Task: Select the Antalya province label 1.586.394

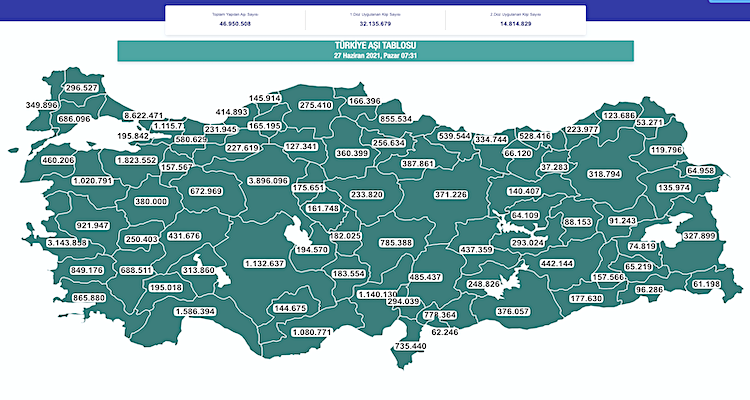Action: 194,312
